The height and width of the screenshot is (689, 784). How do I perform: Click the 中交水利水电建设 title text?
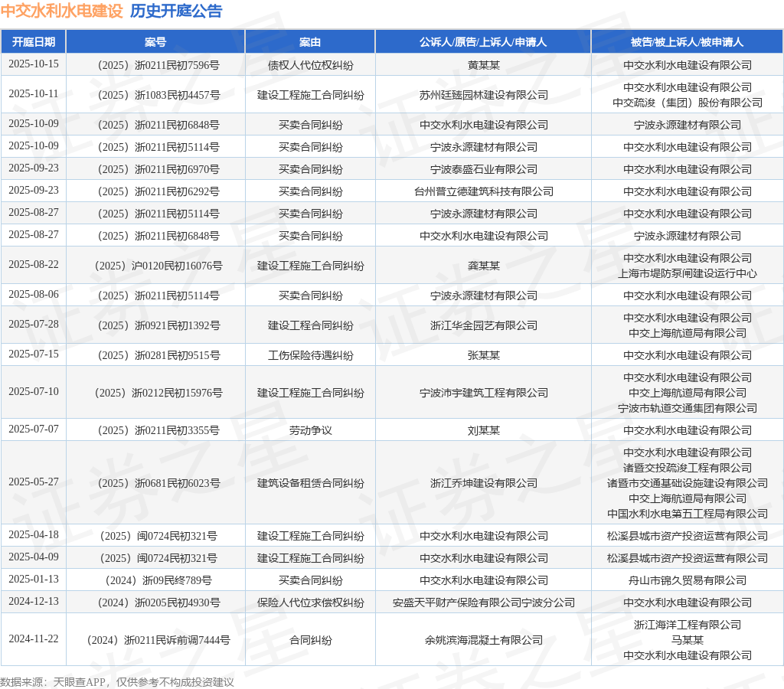[61, 11]
